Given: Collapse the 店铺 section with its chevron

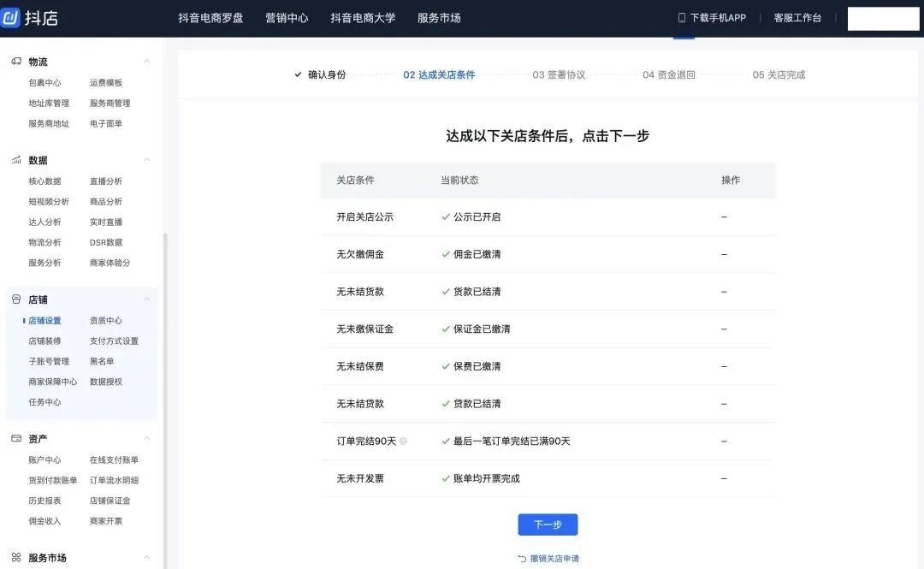Looking at the screenshot, I should click(x=146, y=299).
